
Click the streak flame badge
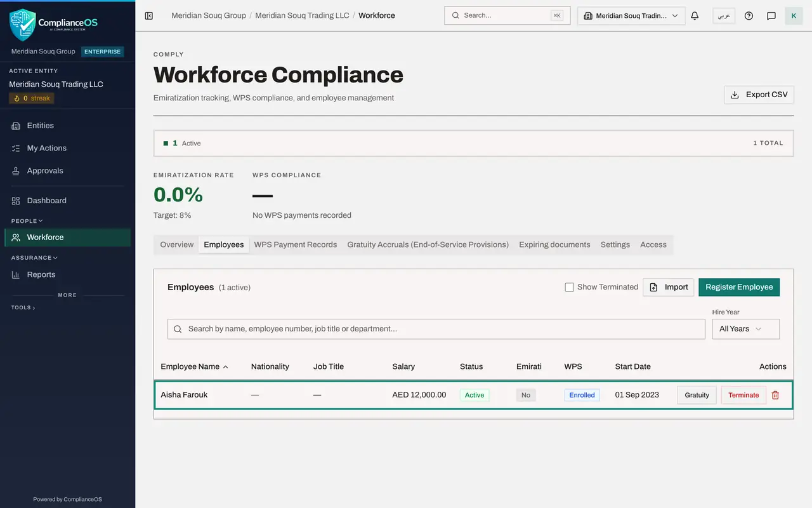click(32, 98)
